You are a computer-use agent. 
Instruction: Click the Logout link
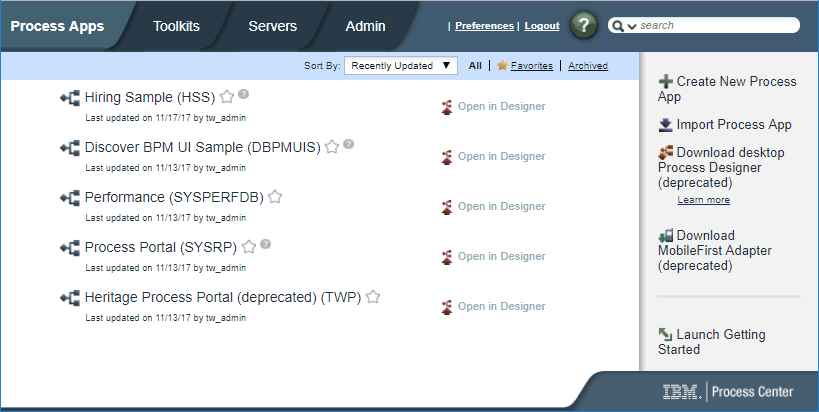(542, 26)
